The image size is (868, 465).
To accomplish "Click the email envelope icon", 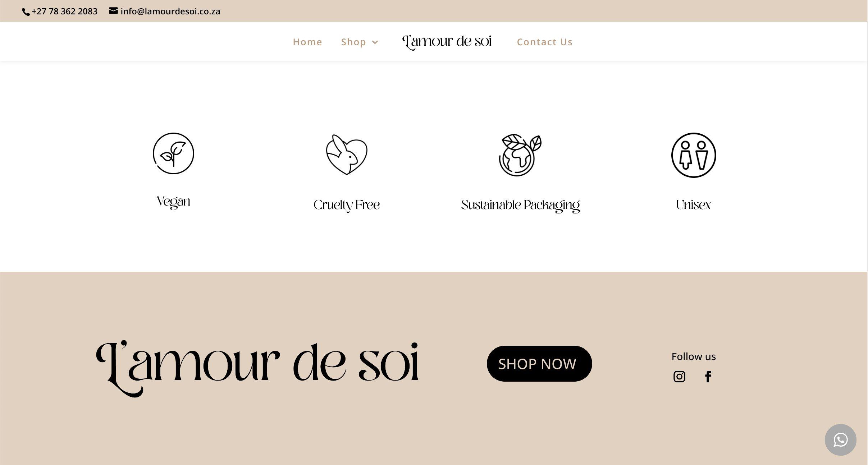I will pos(113,11).
